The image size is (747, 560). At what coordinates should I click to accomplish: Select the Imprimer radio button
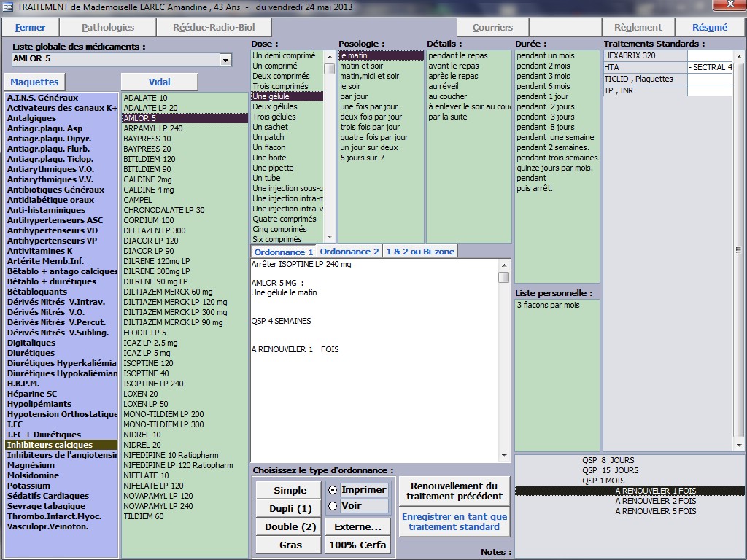pyautogui.click(x=333, y=490)
